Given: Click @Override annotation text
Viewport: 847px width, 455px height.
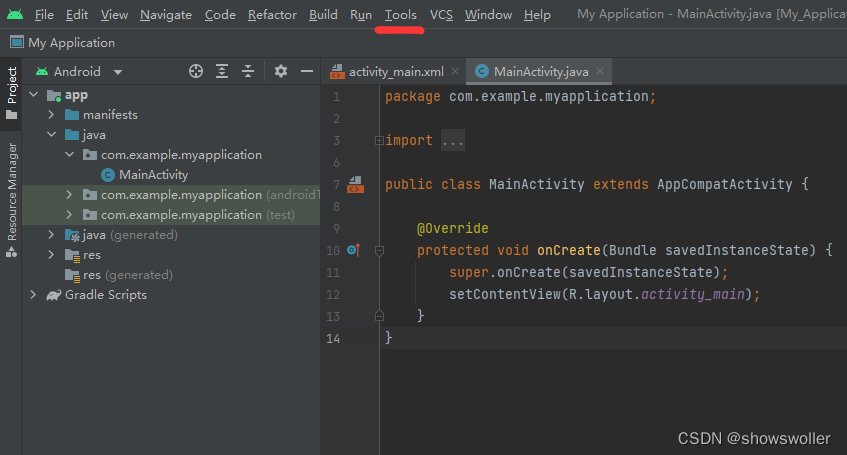Looking at the screenshot, I should pyautogui.click(x=452, y=228).
